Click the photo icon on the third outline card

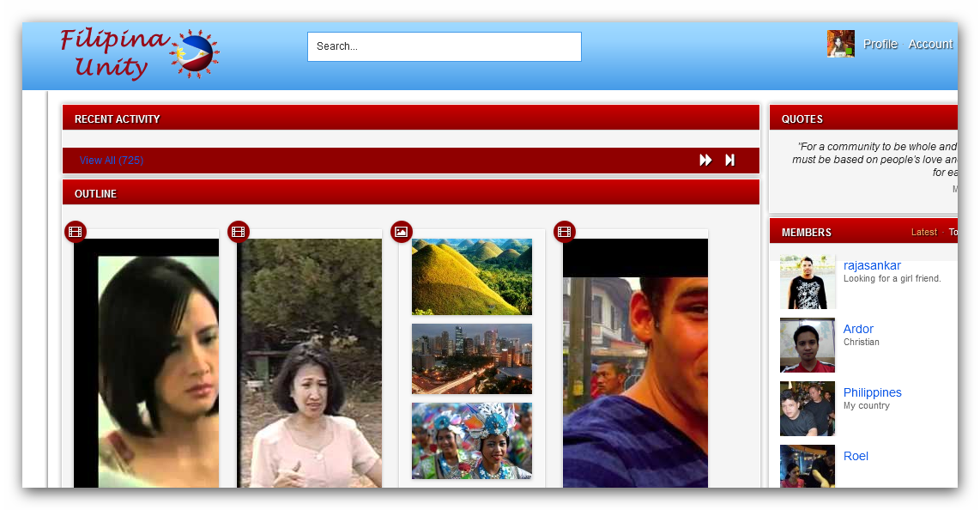coord(402,232)
